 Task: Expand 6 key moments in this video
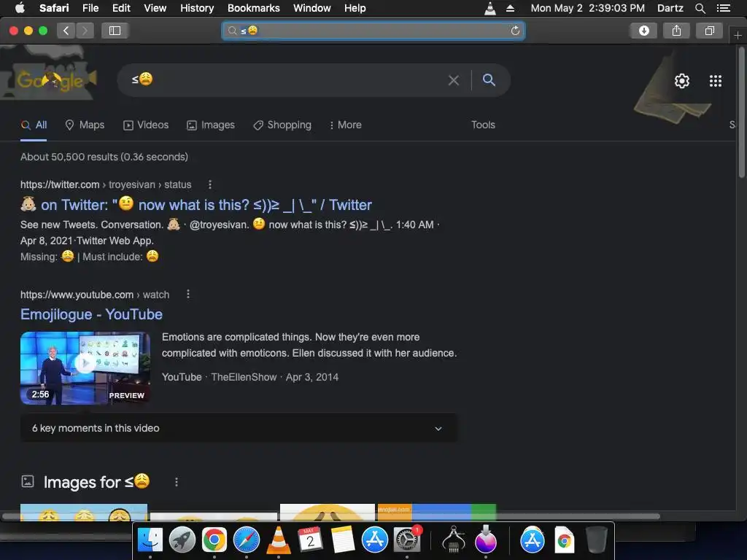click(x=239, y=428)
